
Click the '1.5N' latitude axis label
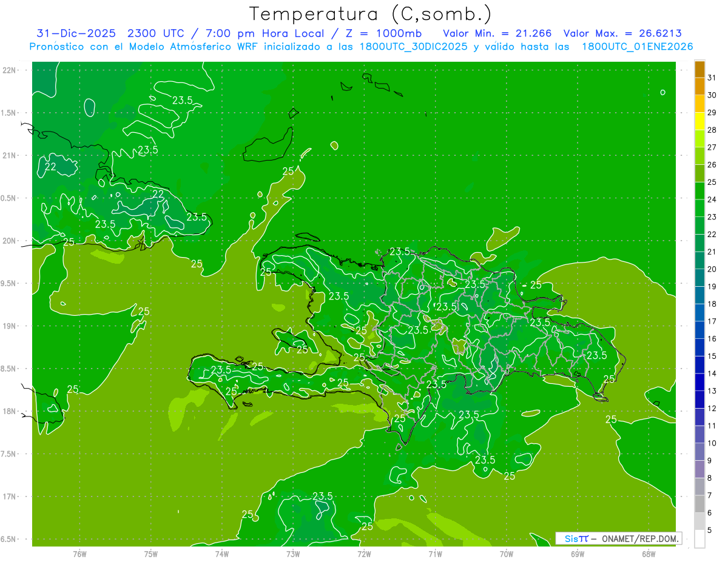click(9, 113)
